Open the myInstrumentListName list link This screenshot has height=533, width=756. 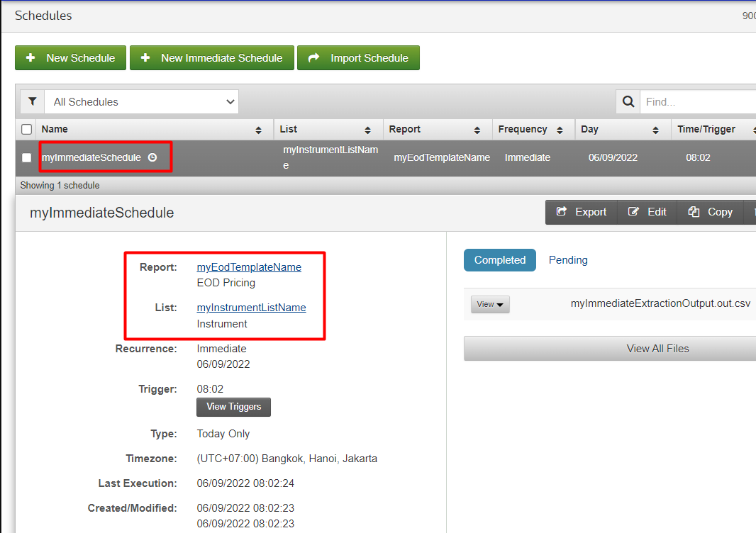[251, 308]
